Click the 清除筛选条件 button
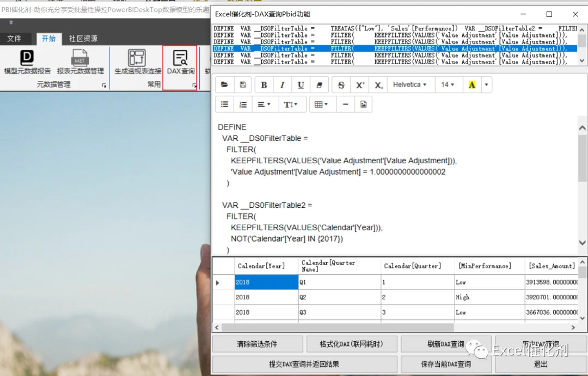Viewport: 588px width, 376px height. (257, 344)
